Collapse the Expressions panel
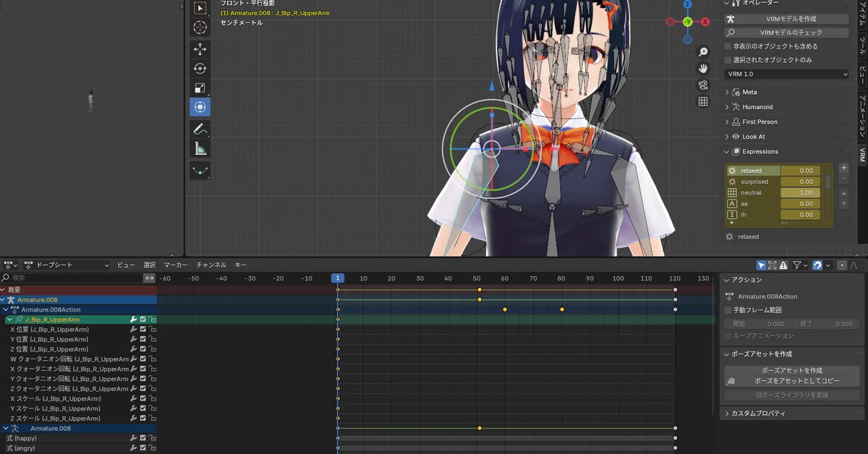The width and height of the screenshot is (868, 454). coord(727,152)
